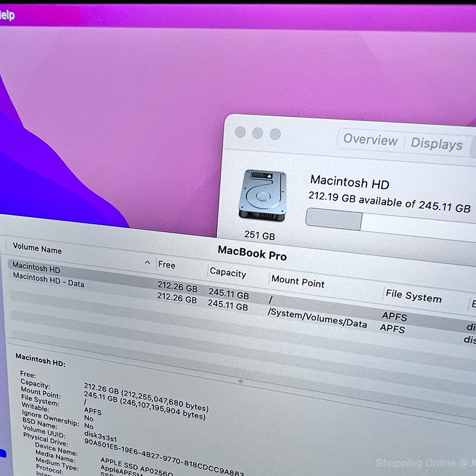Screen dimensions: 476x476
Task: Click 245.11 GB capacity in Macintosh HD - Data row
Action: point(227,305)
